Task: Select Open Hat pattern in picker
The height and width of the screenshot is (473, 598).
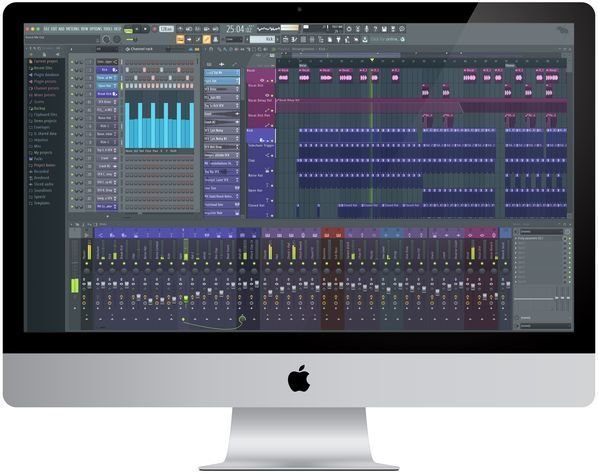Action: pyautogui.click(x=222, y=81)
